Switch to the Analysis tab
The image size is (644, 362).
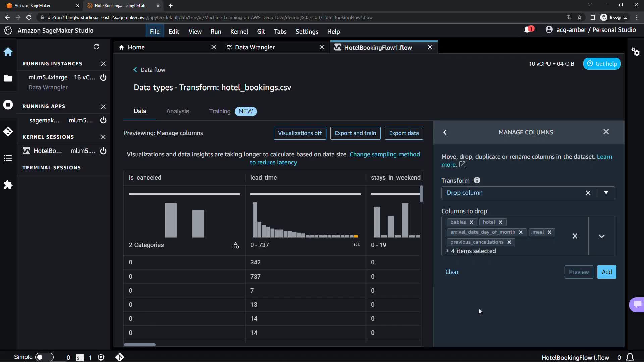(x=177, y=111)
